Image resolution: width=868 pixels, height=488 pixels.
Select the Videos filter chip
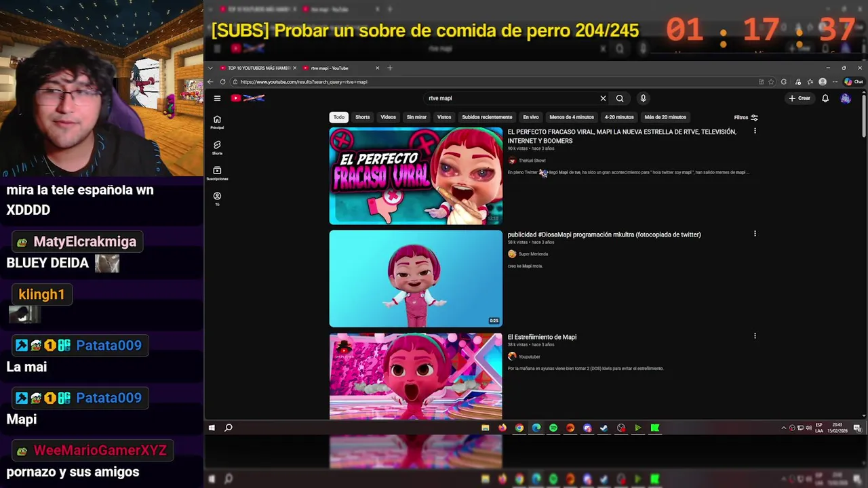click(x=389, y=117)
